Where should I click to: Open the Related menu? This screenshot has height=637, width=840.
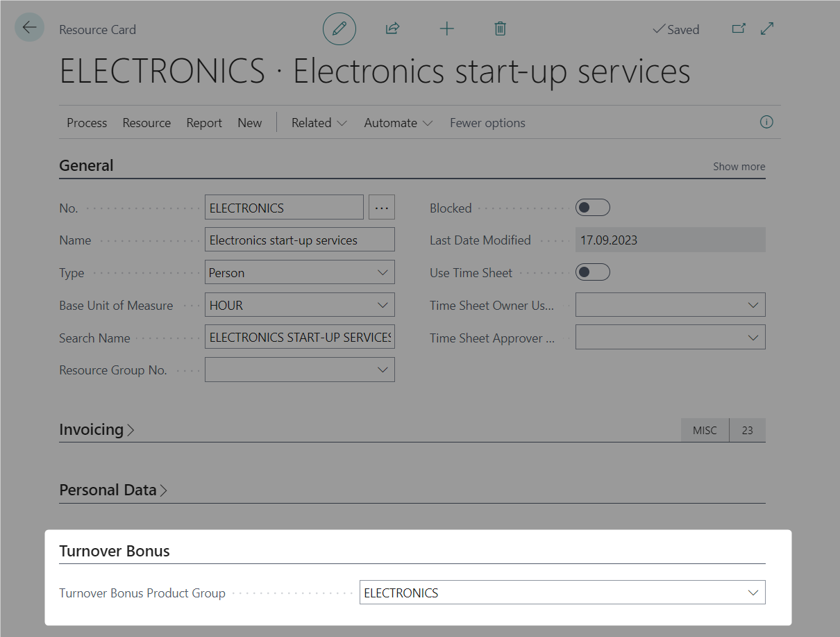tap(319, 123)
